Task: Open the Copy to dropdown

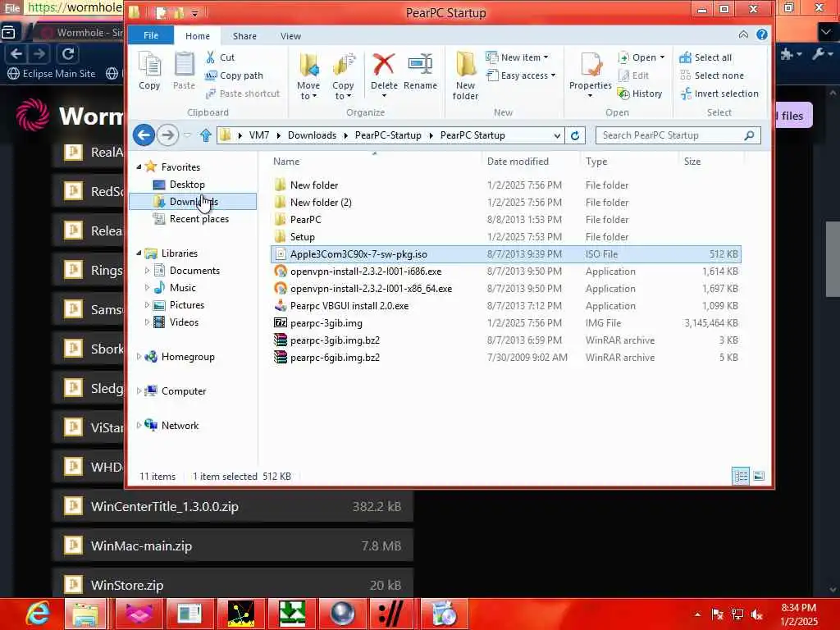Action: point(343,76)
